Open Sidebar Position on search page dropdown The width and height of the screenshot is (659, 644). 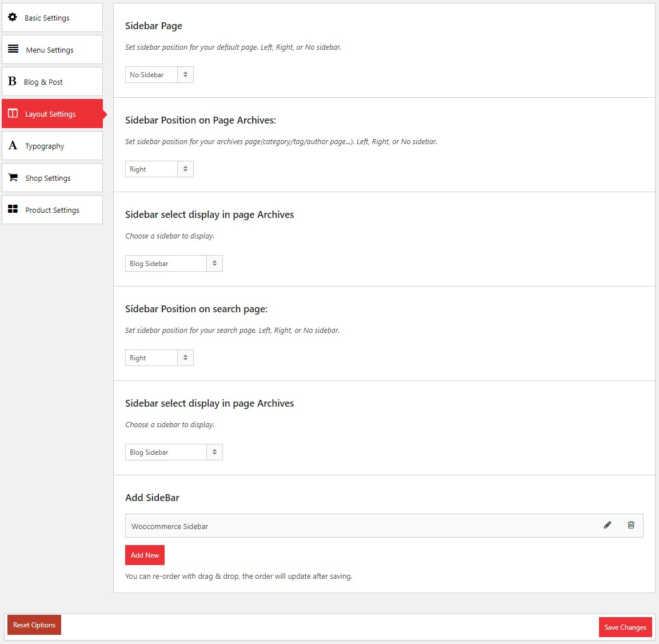(x=159, y=358)
